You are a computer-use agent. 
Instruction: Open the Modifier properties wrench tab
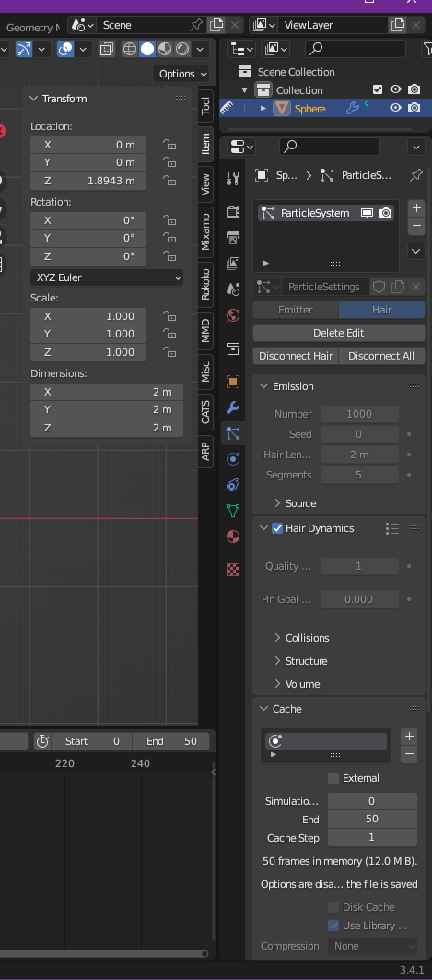click(233, 407)
